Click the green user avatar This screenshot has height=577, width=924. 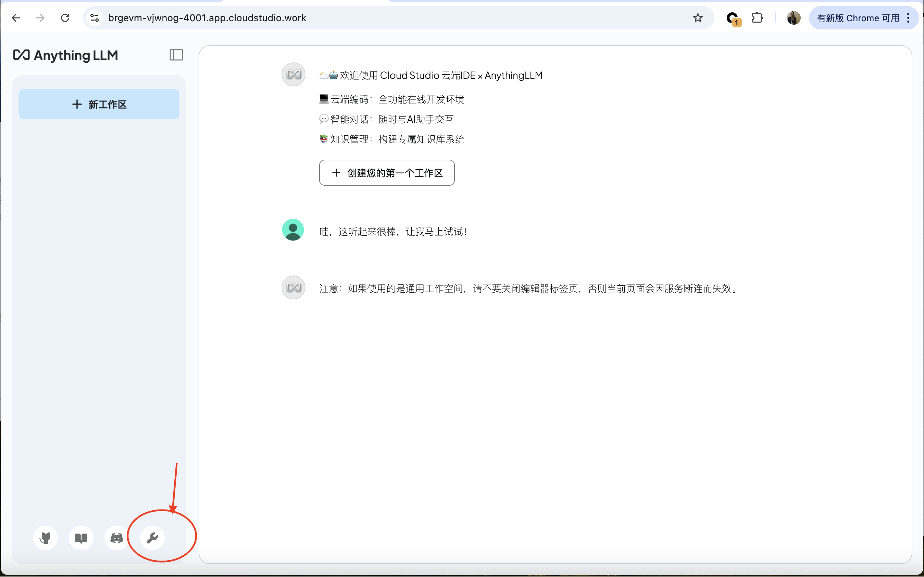293,230
